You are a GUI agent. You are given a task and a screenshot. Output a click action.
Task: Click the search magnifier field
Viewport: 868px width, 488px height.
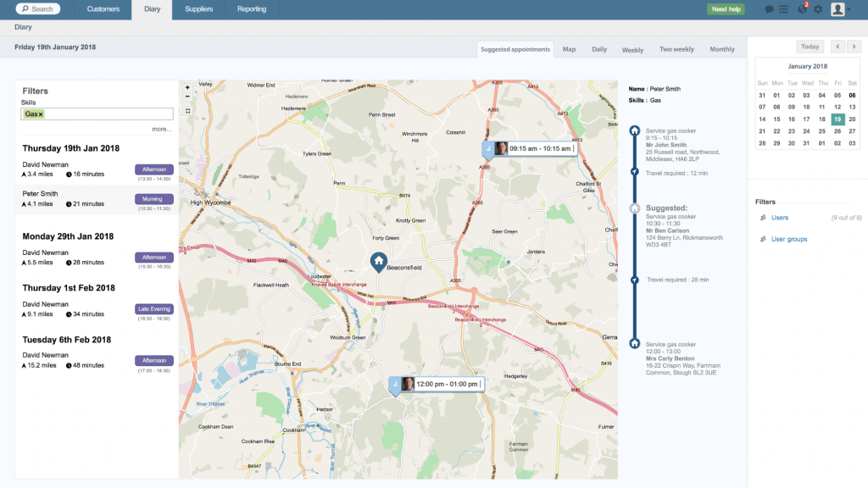[37, 8]
